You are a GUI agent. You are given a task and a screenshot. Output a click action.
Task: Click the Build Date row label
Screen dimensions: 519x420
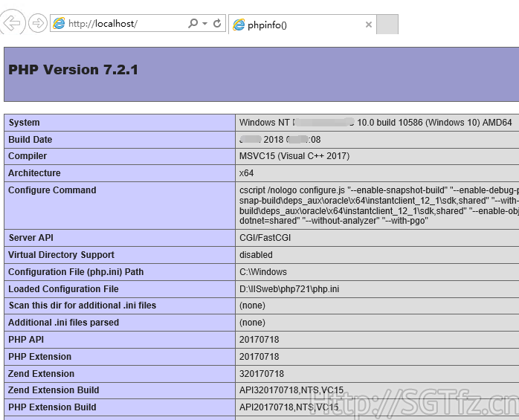(30, 139)
